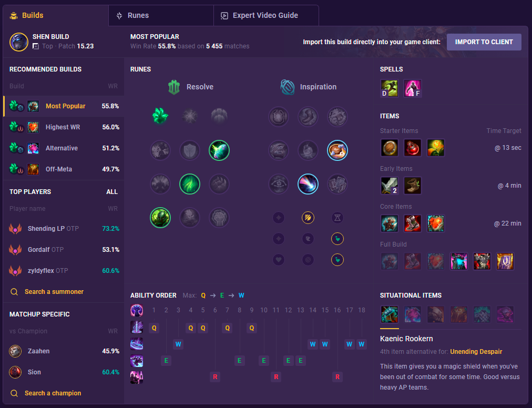
Task: Click the Doran's Shield starter item
Action: coord(390,148)
